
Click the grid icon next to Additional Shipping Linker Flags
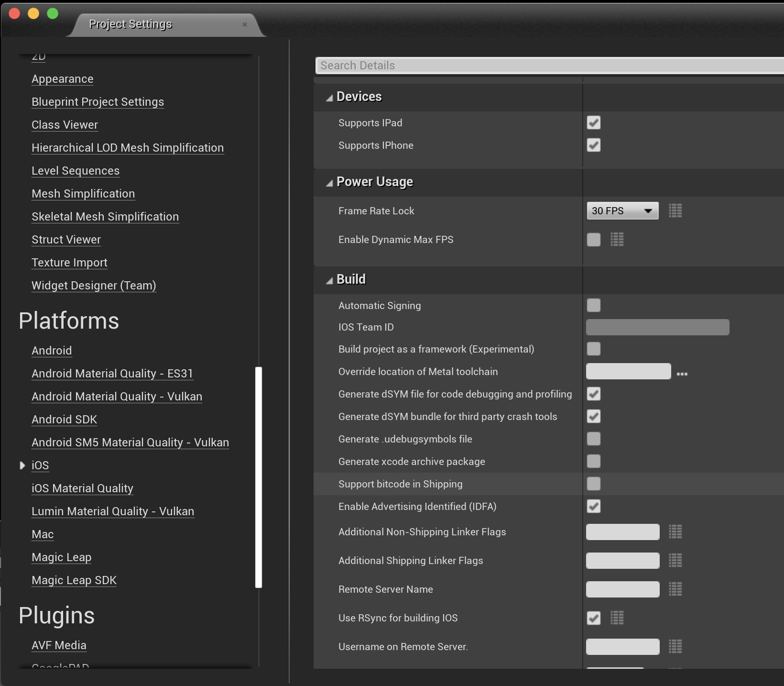tap(675, 560)
